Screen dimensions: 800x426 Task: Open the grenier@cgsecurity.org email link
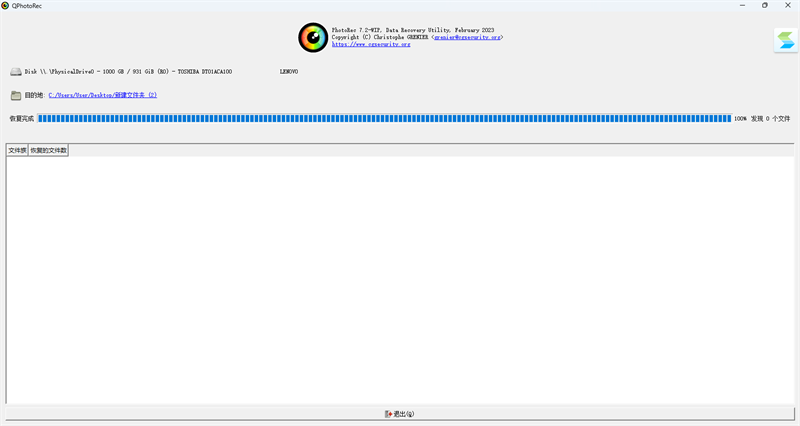pos(467,37)
